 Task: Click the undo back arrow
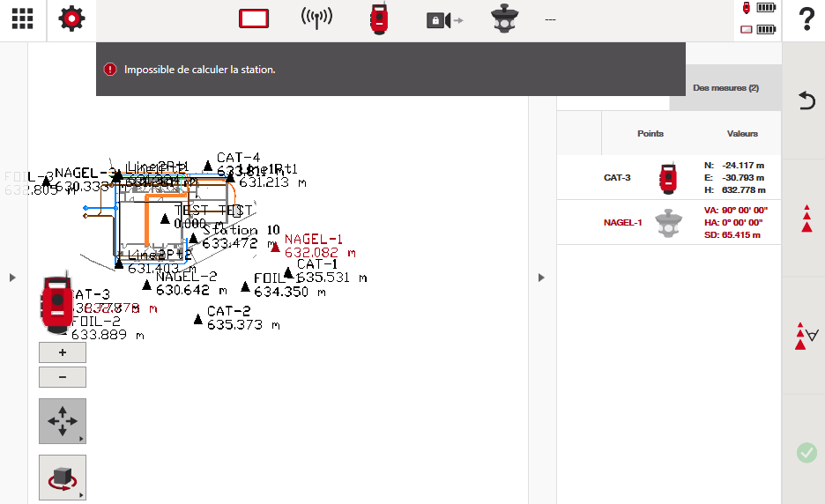[x=806, y=100]
